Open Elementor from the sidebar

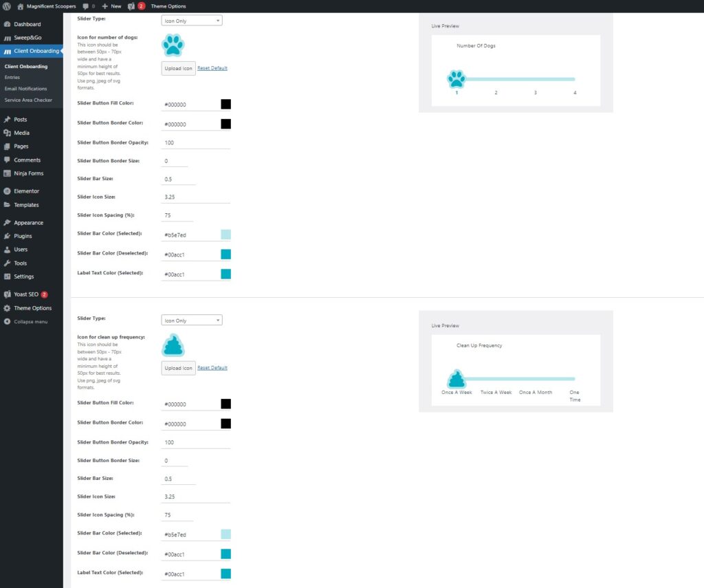tap(26, 191)
